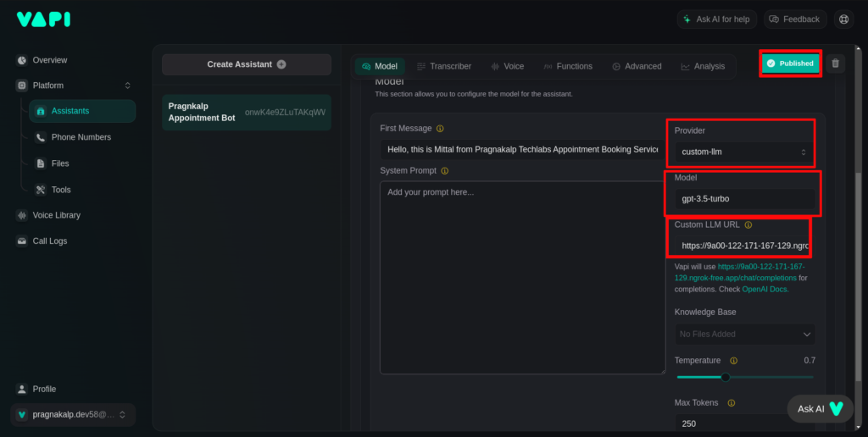Open Overview in the sidebar
This screenshot has height=437, width=868.
click(x=50, y=60)
